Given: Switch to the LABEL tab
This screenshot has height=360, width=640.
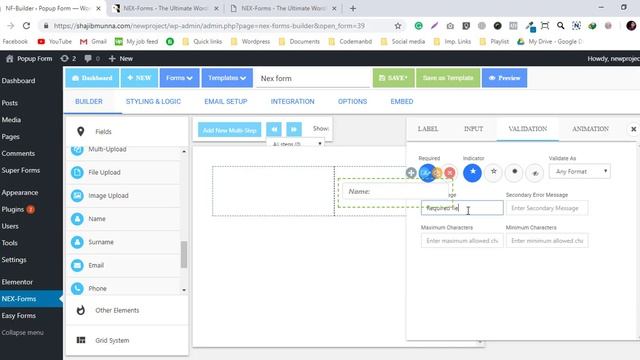Looking at the screenshot, I should click(428, 129).
